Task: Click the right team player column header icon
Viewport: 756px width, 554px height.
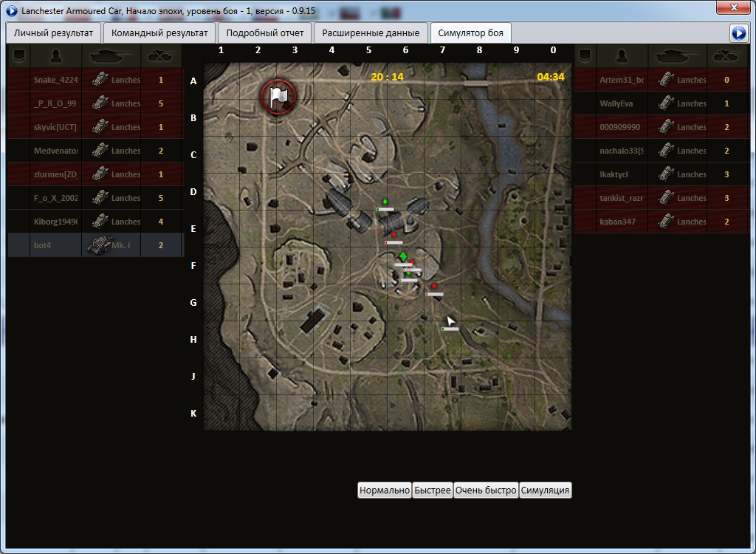Action: click(x=622, y=57)
